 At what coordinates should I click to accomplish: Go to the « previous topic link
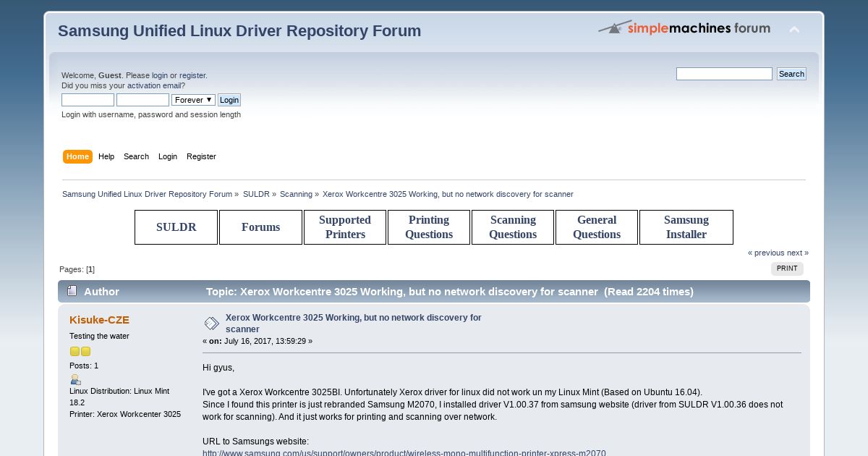(x=766, y=253)
